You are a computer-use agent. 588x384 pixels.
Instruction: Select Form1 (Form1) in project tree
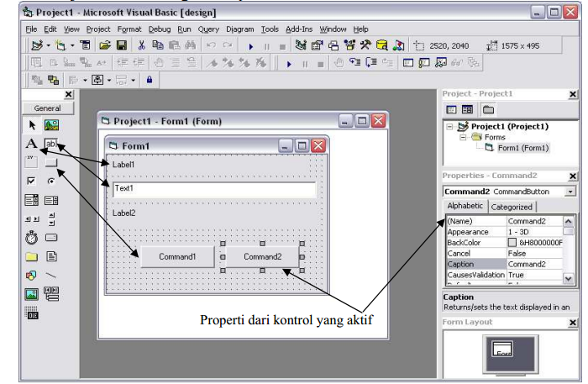tap(522, 148)
